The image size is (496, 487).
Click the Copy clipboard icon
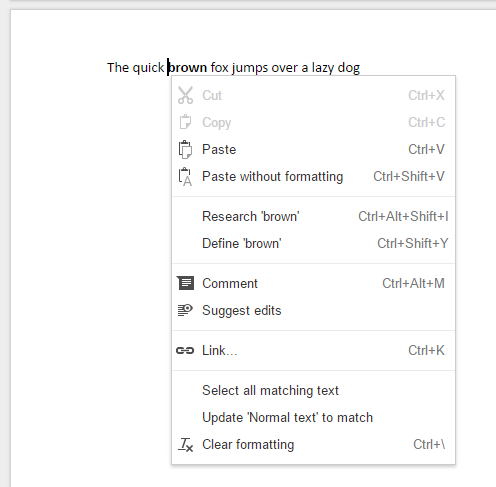(x=185, y=122)
